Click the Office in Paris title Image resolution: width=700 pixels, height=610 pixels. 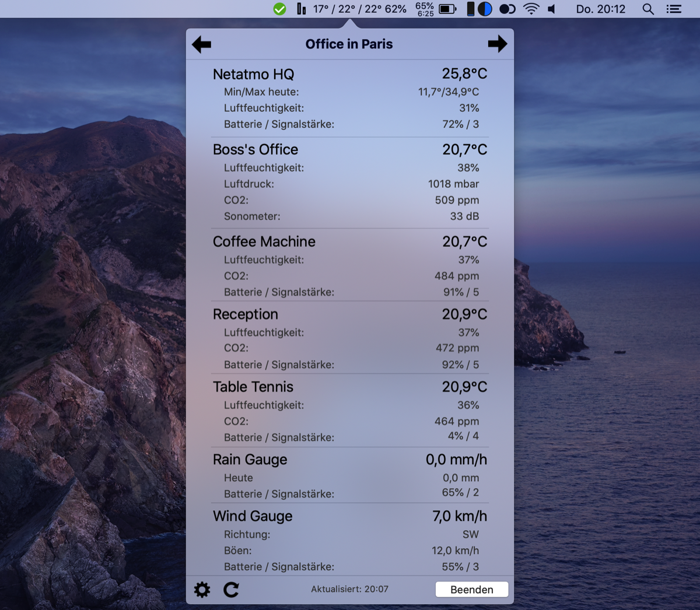coord(349,44)
